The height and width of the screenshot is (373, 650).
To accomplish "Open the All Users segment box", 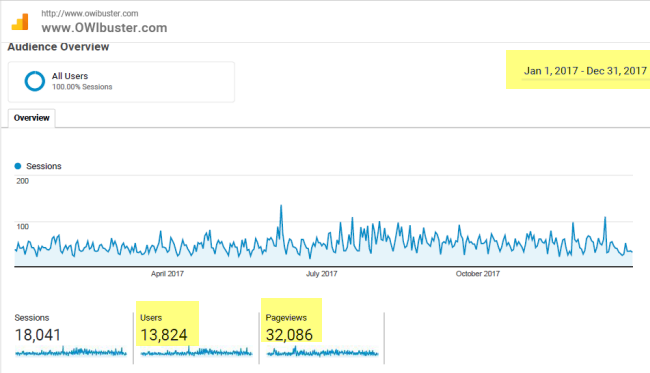I will 121,82.
